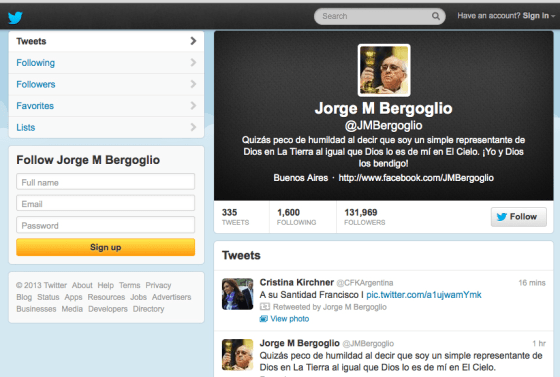The height and width of the screenshot is (377, 560).
Task: Open the Businesses footer link
Action: pos(36,309)
